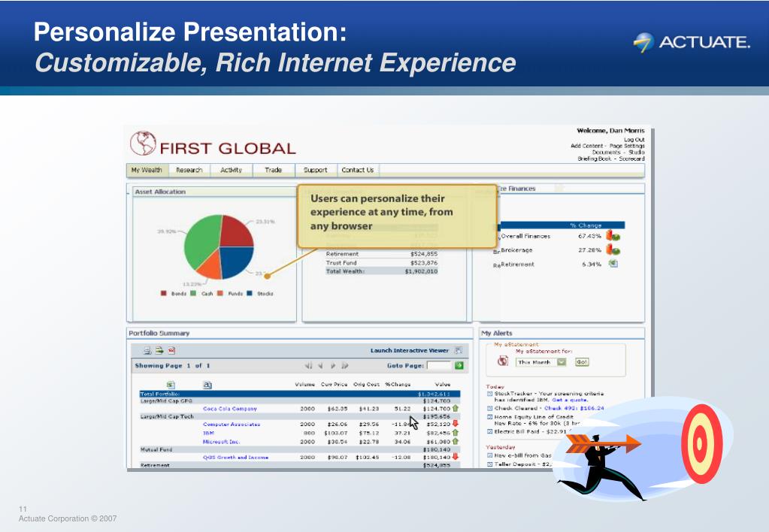This screenshot has width=769, height=532.
Task: Open the chart icon for Brokerage
Action: 613,249
